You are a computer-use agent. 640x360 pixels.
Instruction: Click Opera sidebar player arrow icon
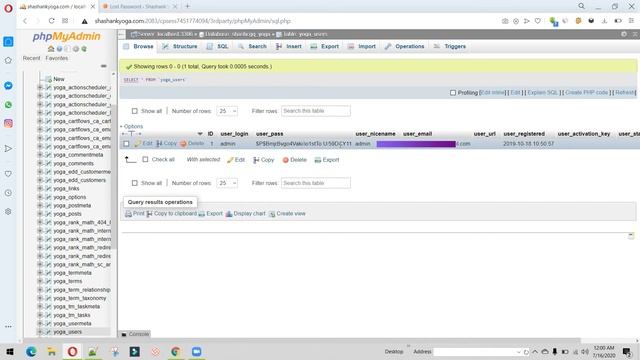[8, 149]
